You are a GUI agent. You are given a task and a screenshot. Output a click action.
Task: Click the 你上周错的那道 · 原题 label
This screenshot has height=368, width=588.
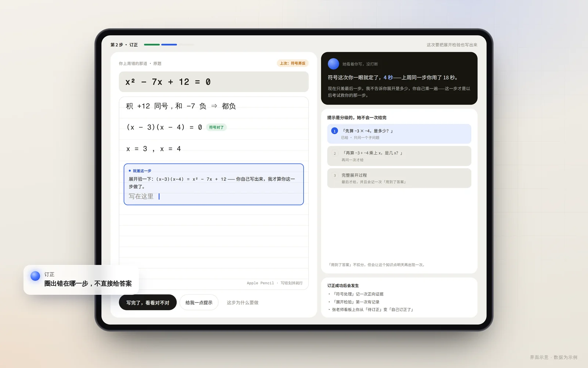[x=140, y=64]
